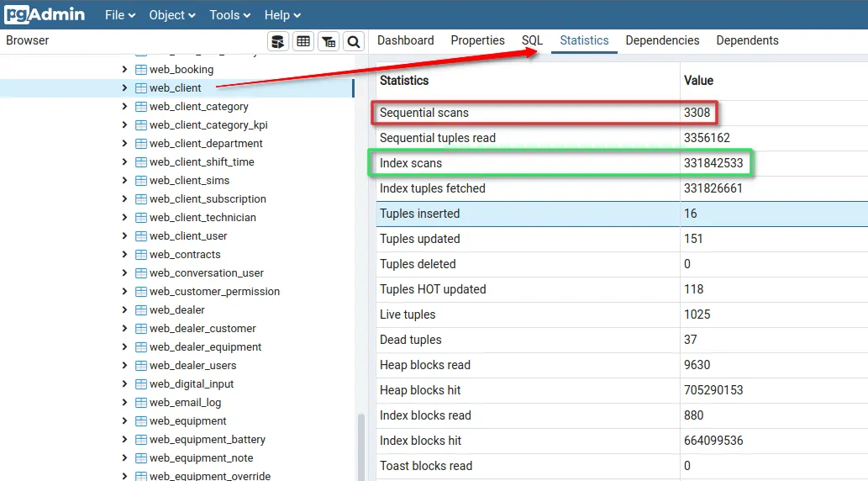Select web_dealer_equipment in the browser
The image size is (868, 481).
click(205, 347)
